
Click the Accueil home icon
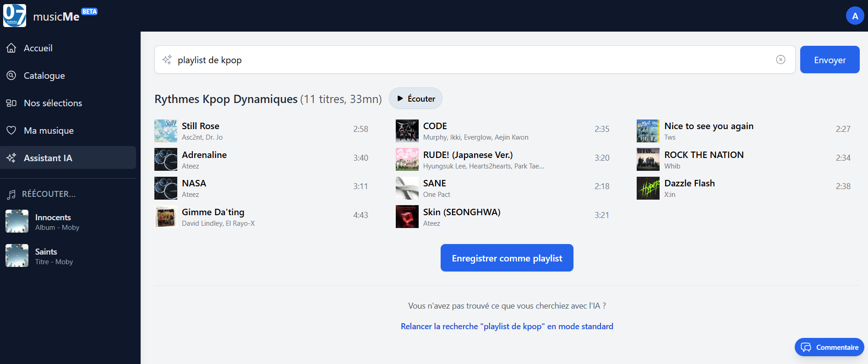pos(11,48)
